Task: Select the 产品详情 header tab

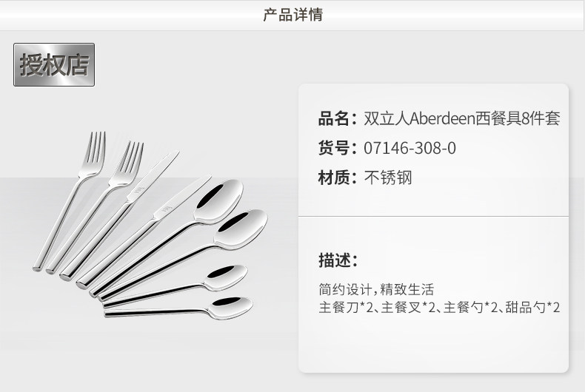Action: (293, 15)
